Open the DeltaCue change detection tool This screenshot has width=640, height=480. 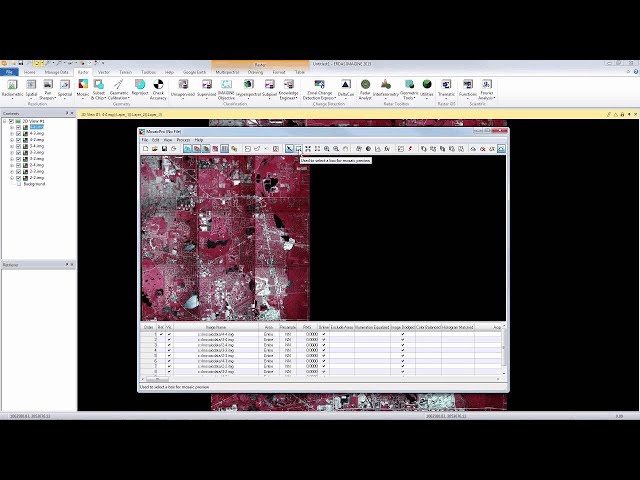click(x=346, y=89)
